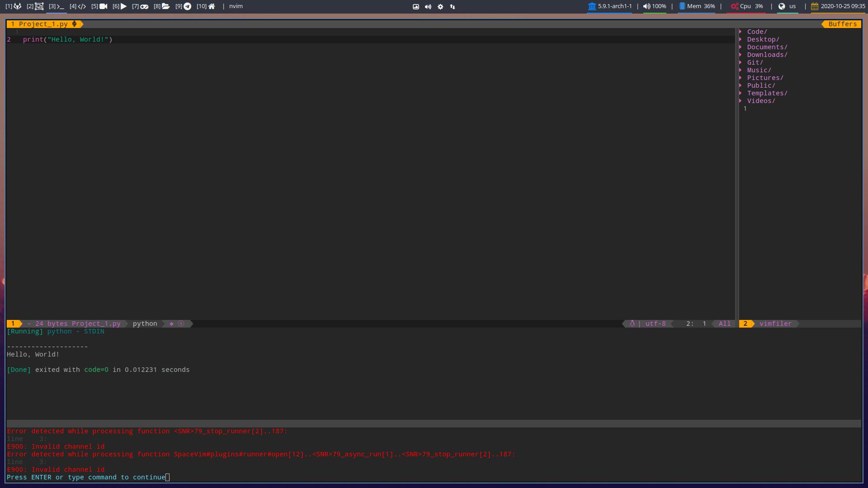Image resolution: width=868 pixels, height=488 pixels.
Task: Click the center speaker icon in top bar
Action: 428,7
